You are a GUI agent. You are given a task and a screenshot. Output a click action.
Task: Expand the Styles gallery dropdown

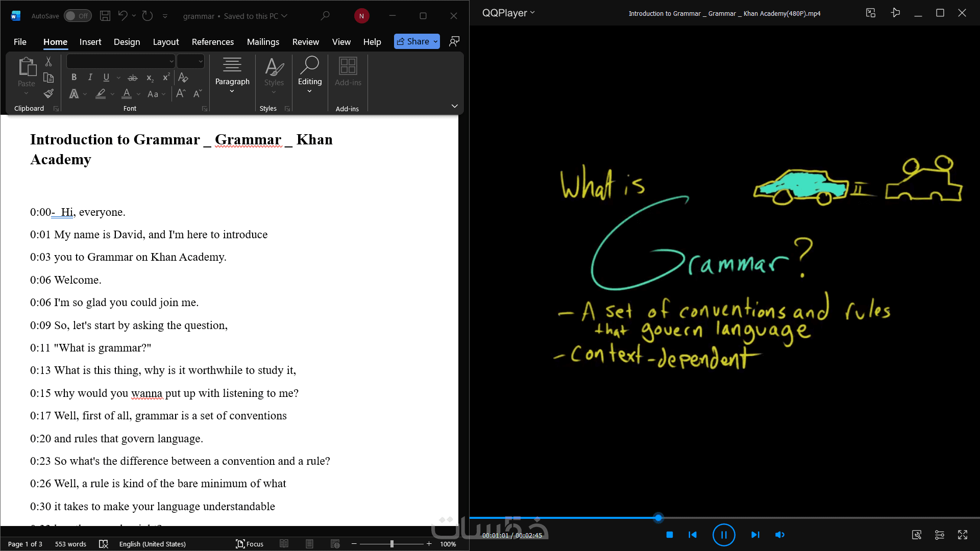pos(274,92)
